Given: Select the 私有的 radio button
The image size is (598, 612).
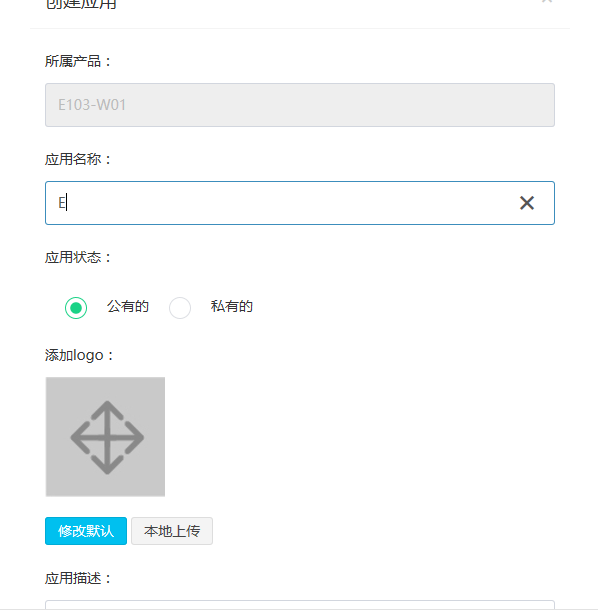Looking at the screenshot, I should tap(180, 308).
